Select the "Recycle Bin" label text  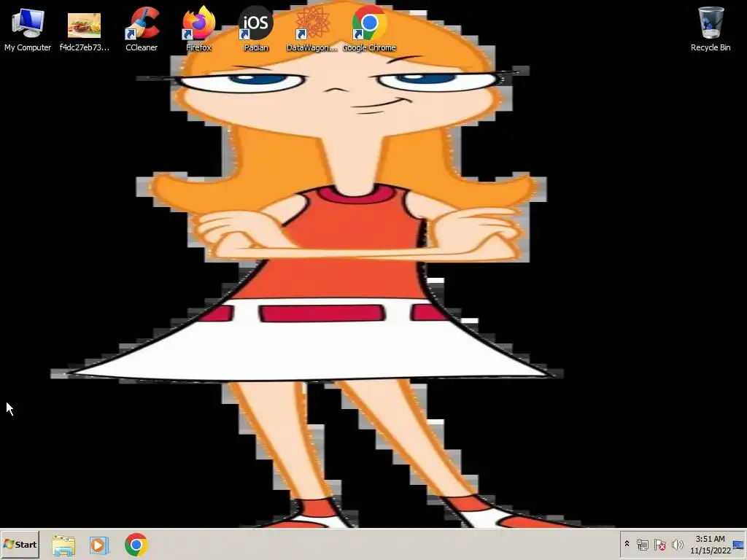click(711, 47)
